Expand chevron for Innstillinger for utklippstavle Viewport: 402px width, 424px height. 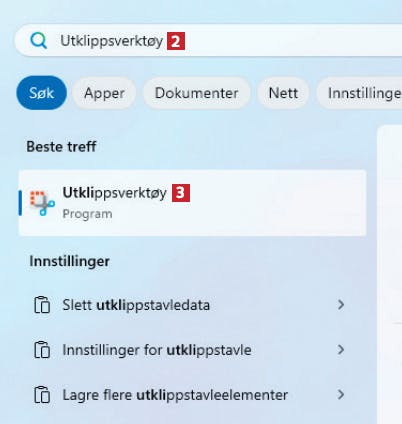(341, 349)
